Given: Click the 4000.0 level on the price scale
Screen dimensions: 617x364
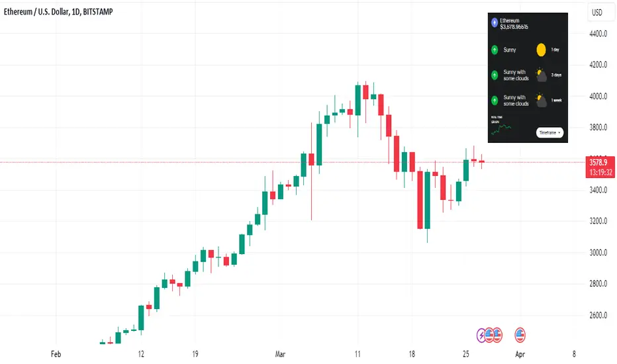Looking at the screenshot, I should (598, 97).
